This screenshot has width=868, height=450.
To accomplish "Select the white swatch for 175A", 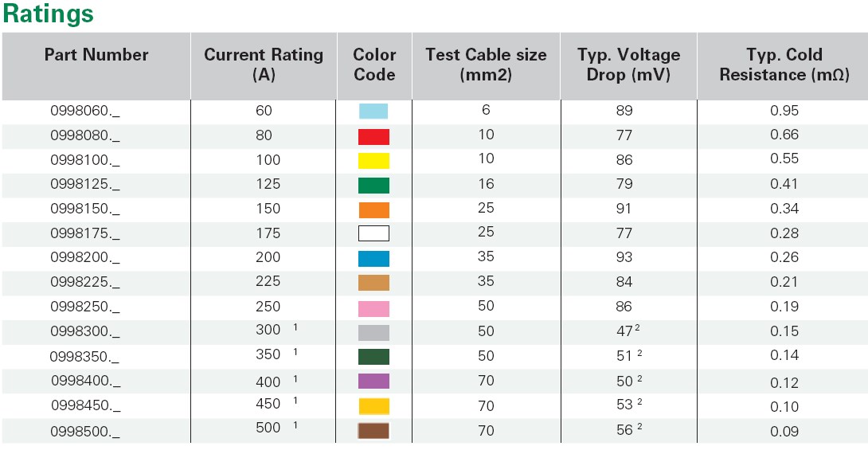I will [373, 234].
